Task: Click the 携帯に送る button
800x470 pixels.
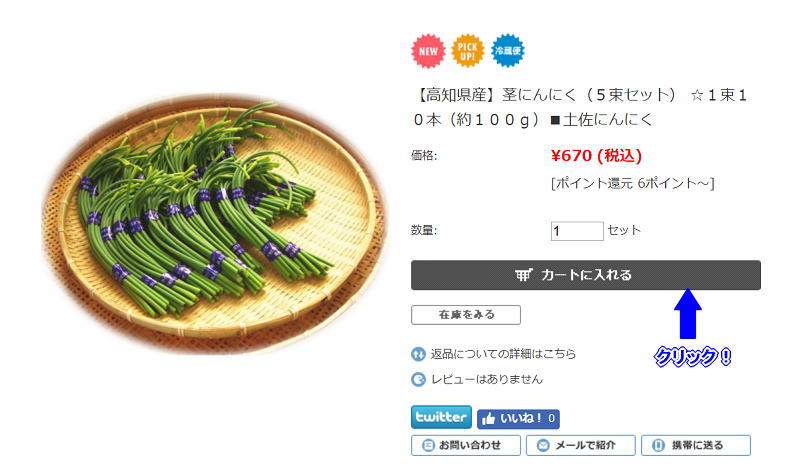Action: pos(696,446)
